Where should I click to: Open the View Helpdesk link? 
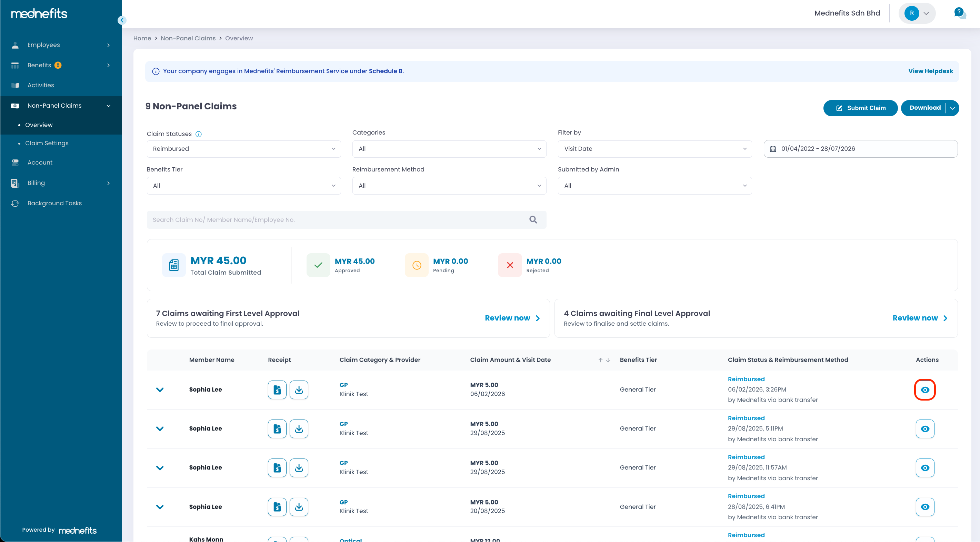click(x=931, y=71)
